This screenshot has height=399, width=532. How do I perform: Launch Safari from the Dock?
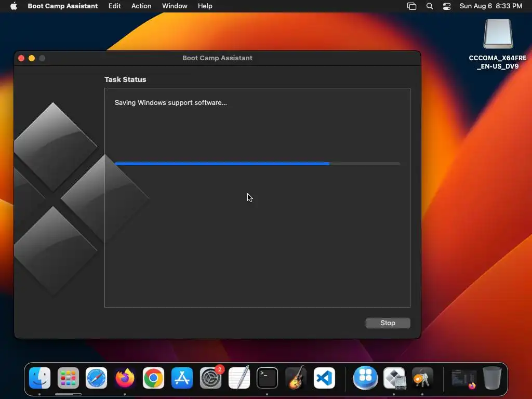(96, 378)
